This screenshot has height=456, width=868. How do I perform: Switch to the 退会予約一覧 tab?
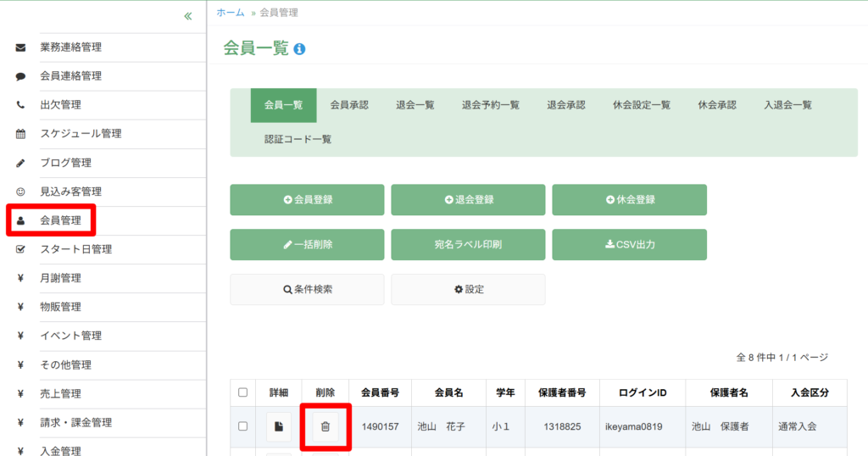tap(491, 105)
